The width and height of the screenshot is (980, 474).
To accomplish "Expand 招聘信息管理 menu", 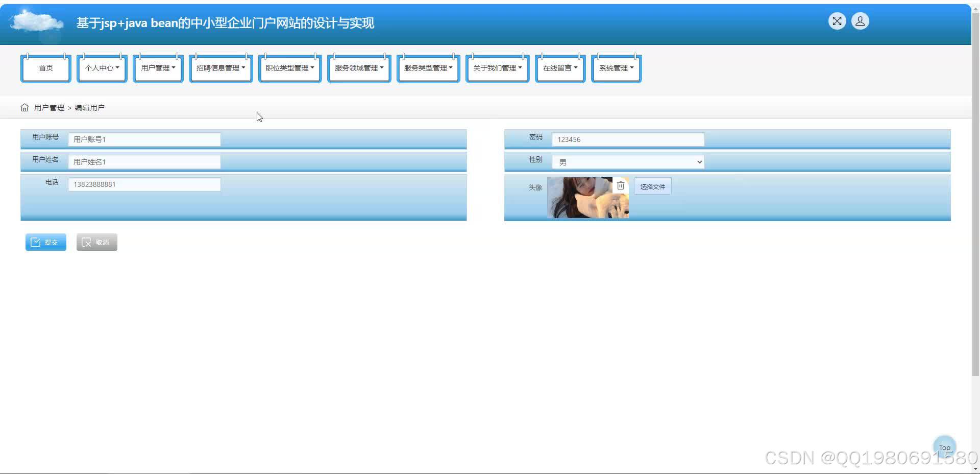I will click(x=221, y=68).
